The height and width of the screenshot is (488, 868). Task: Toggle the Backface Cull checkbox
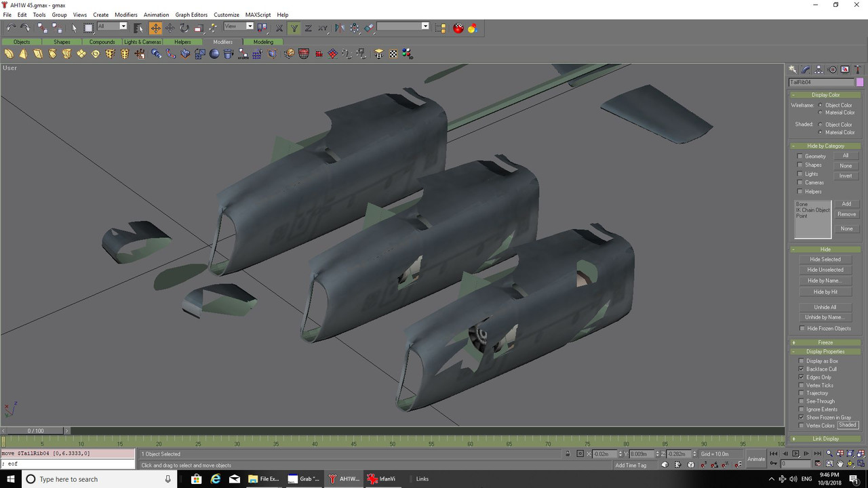click(801, 369)
